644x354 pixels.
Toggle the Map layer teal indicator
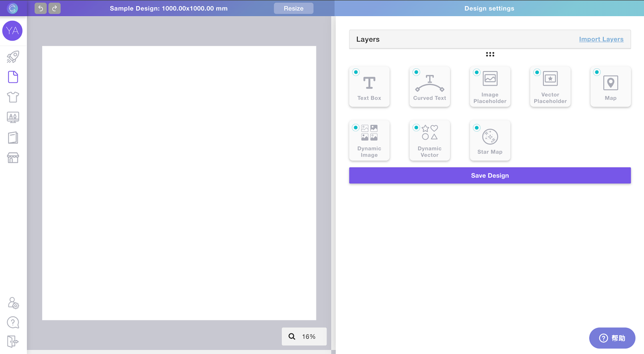click(597, 72)
